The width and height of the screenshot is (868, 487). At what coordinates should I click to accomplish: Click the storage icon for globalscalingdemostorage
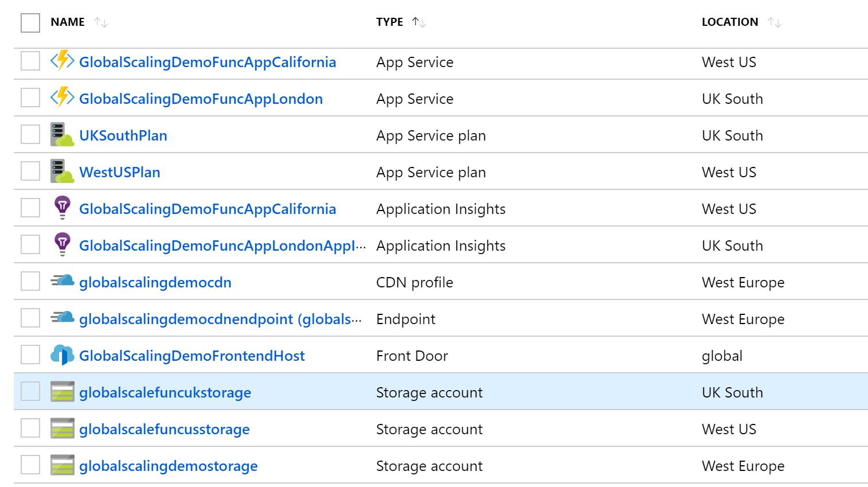62,465
